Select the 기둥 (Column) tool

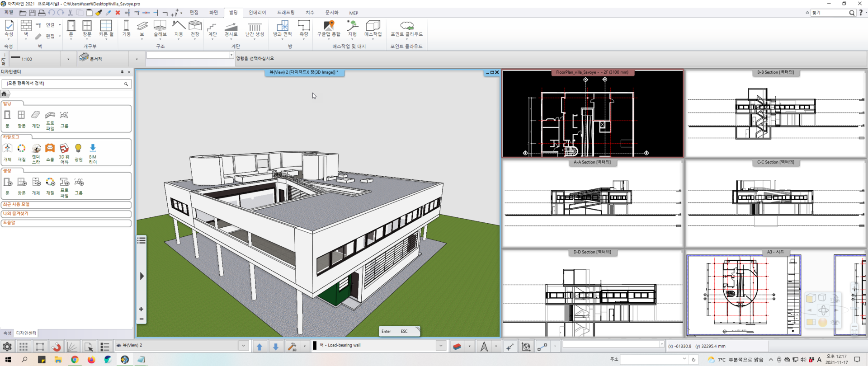click(127, 28)
